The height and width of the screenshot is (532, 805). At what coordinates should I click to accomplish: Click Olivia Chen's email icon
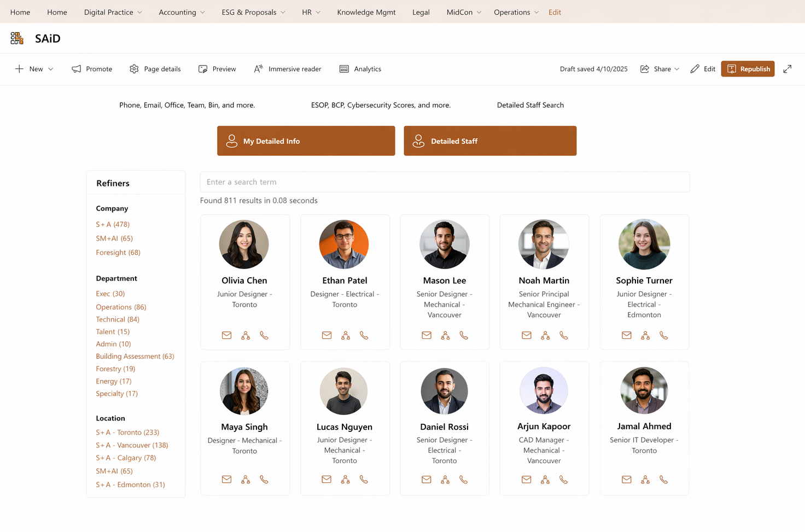pyautogui.click(x=226, y=335)
